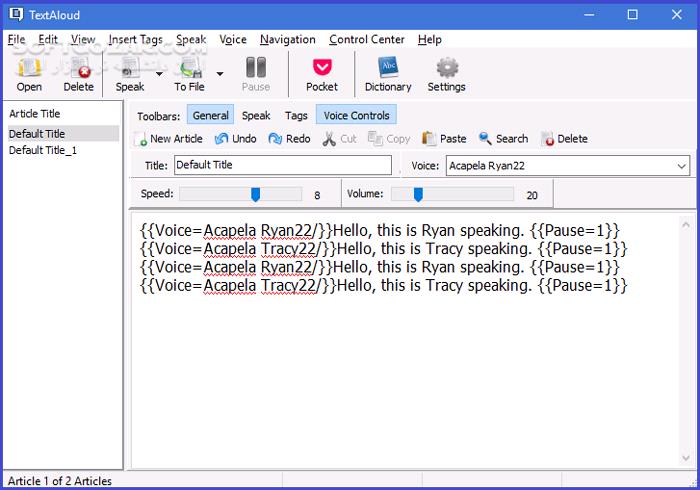
Task: Click the Volume slider handle
Action: (x=418, y=195)
